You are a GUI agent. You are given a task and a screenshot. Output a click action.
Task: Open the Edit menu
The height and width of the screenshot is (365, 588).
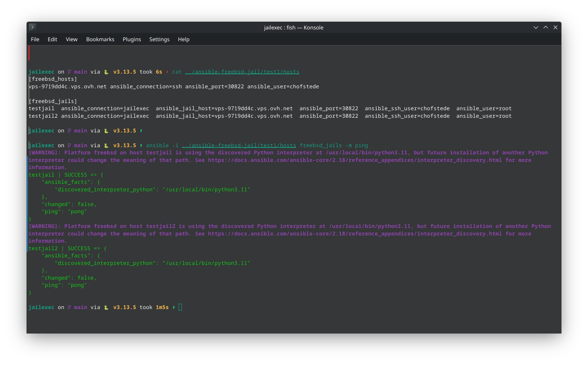coord(52,39)
